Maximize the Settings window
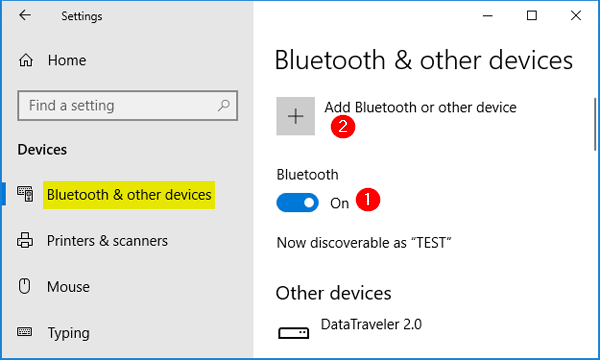Viewport: 600px width, 360px height. coord(532,15)
